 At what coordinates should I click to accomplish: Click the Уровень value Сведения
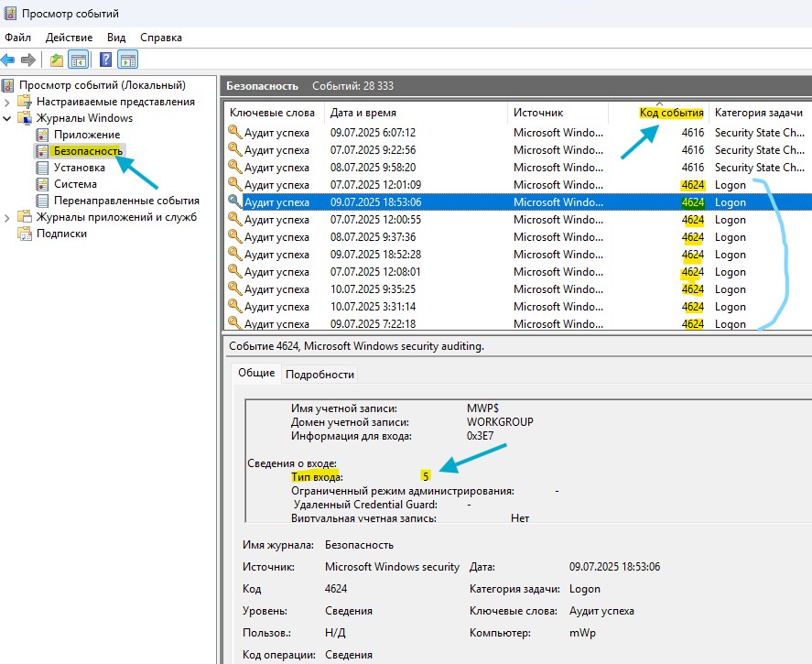point(349,611)
